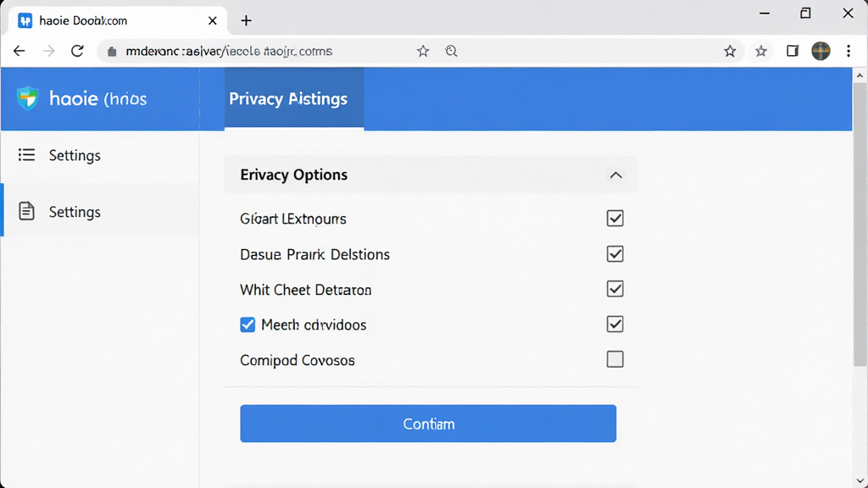Click the scrollbar down arrow
Viewport: 868px width, 488px height.
pos(860,481)
